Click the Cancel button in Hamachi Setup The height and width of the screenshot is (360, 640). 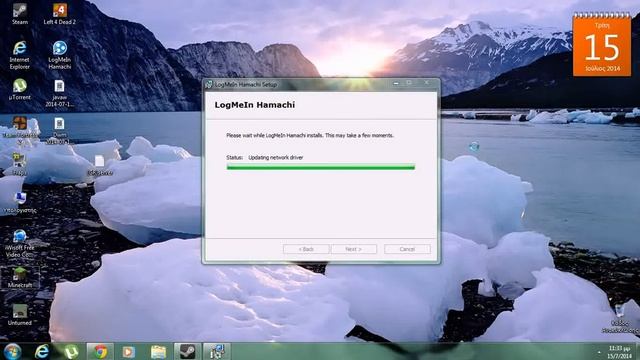(407, 249)
